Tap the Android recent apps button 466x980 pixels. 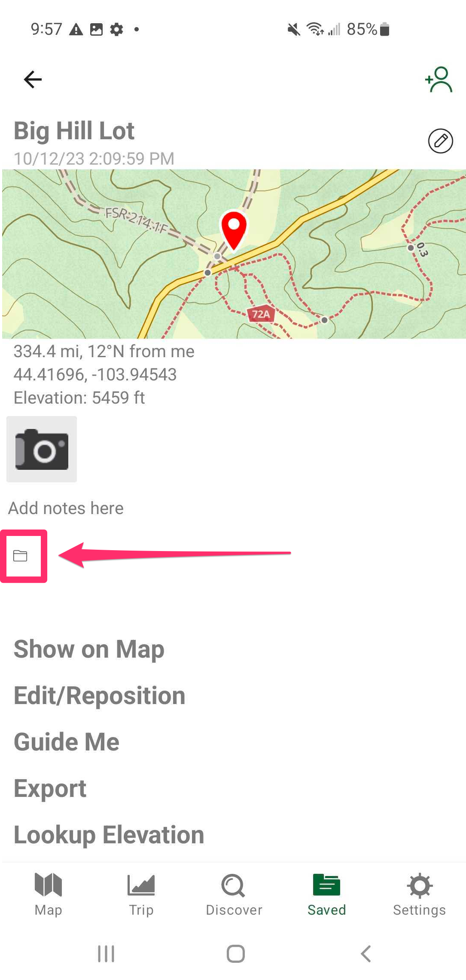106,954
